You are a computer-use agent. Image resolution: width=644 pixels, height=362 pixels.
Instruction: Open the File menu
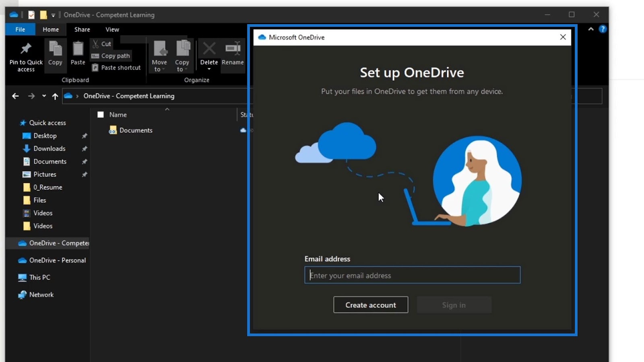click(x=20, y=29)
